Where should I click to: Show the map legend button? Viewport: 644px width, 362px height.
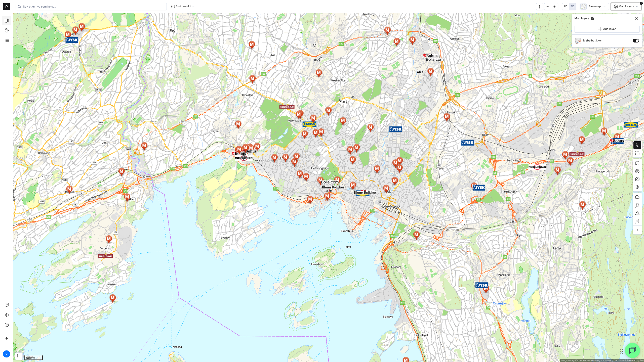coord(19,356)
